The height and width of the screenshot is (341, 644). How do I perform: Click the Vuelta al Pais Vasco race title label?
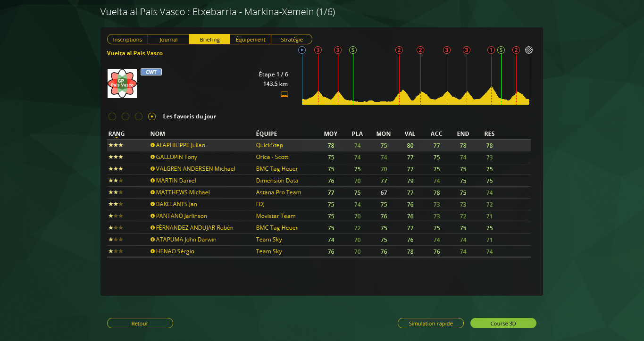point(135,53)
